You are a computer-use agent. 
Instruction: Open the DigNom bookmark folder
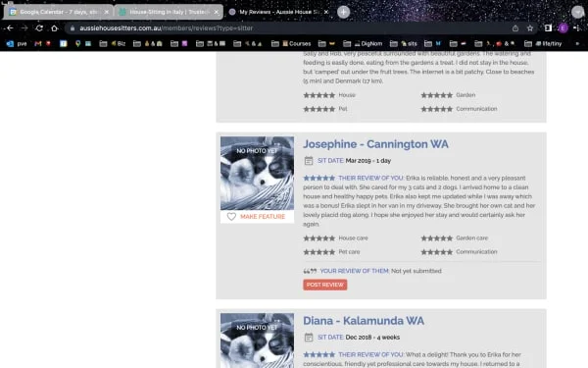[363, 43]
